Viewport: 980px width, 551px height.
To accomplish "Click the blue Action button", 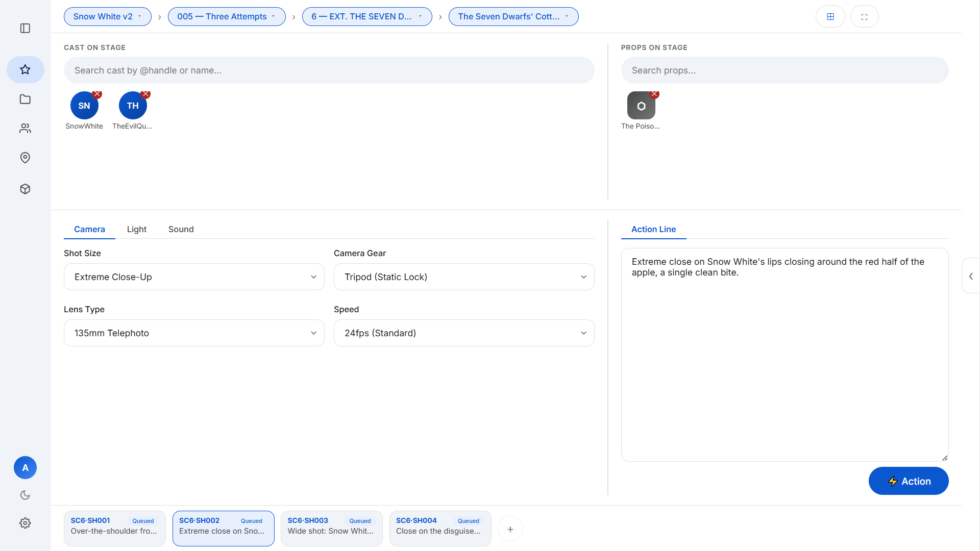I will click(x=909, y=481).
